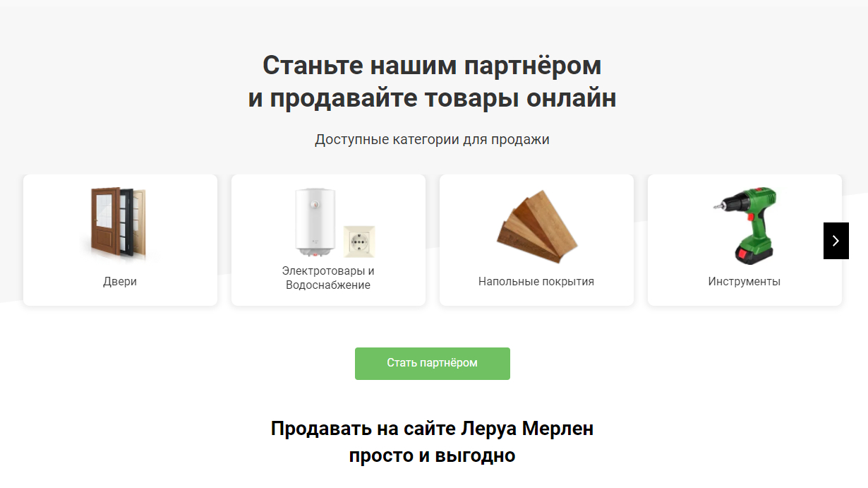Image resolution: width=868 pixels, height=488 pixels.
Task: Click the Доступные категории для продажи subtitle
Action: [x=432, y=140]
